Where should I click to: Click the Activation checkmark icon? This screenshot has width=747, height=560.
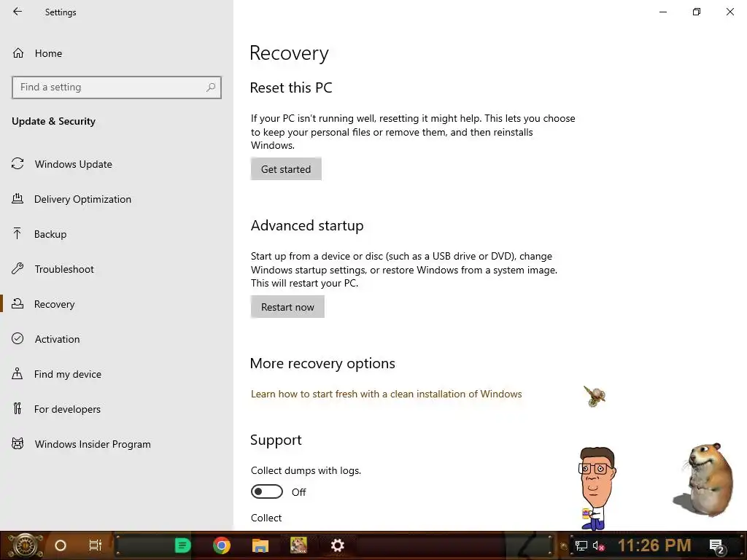click(x=18, y=338)
